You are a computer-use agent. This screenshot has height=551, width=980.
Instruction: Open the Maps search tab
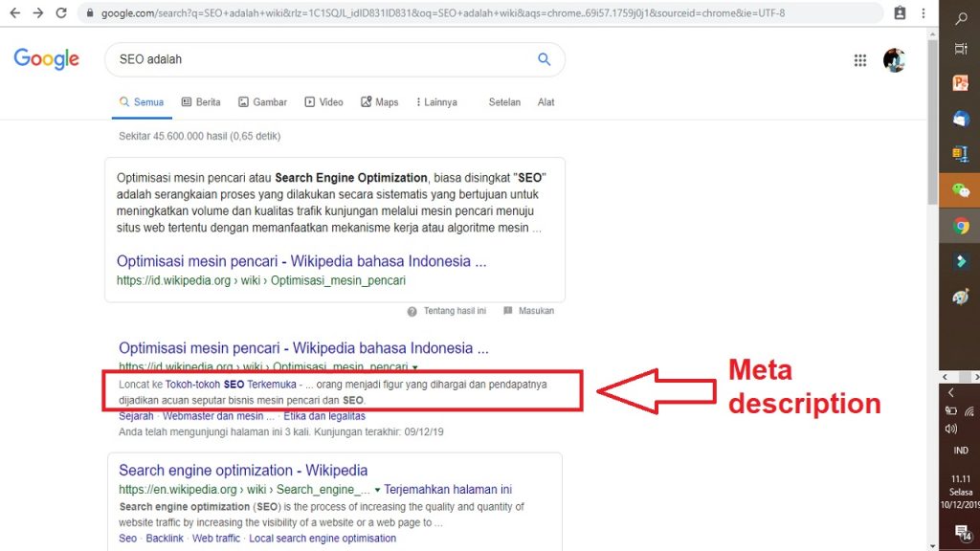(379, 102)
